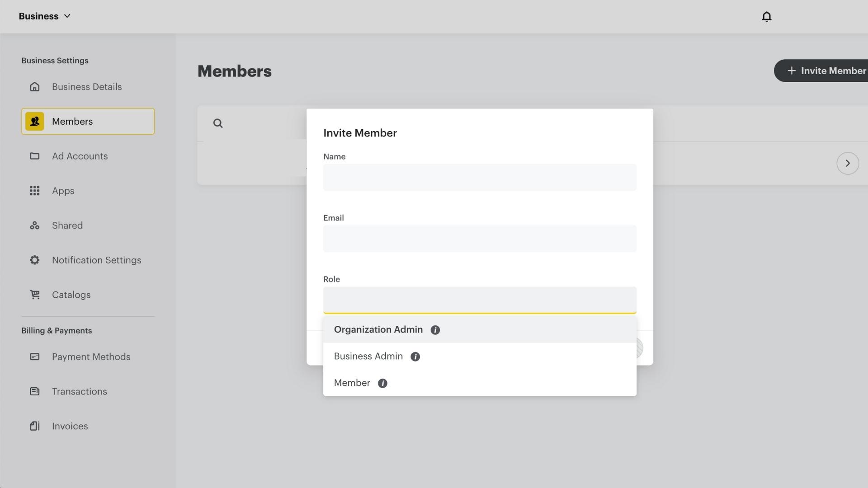Open the Role dropdown field
The width and height of the screenshot is (868, 488).
(x=480, y=300)
